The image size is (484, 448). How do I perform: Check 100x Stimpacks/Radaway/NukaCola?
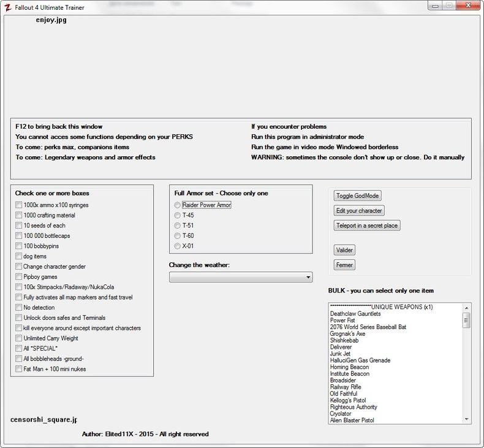click(x=19, y=287)
